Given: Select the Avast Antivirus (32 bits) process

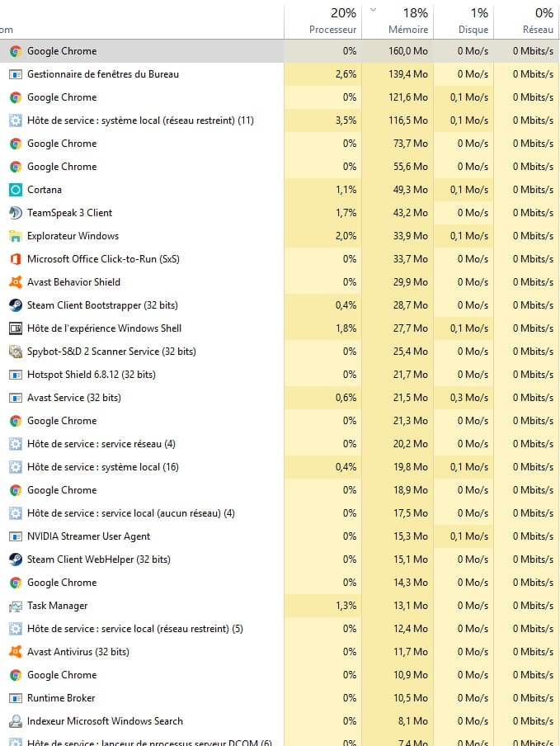Looking at the screenshot, I should coord(78,652).
